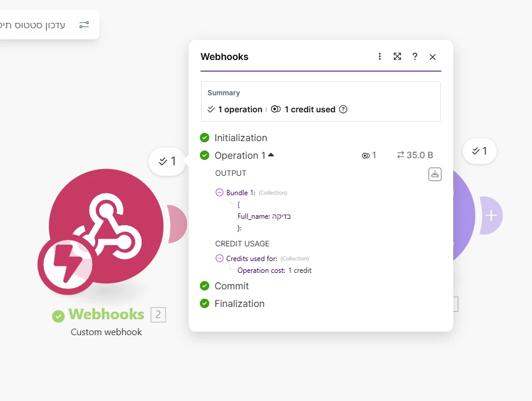Select the Finalization step

[x=239, y=303]
